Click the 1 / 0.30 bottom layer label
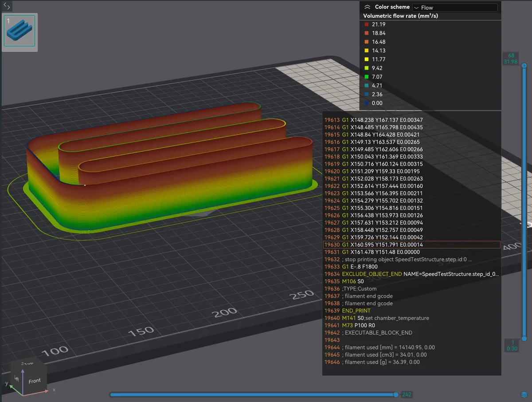Viewport: 532px width, 402px height. coord(512,345)
